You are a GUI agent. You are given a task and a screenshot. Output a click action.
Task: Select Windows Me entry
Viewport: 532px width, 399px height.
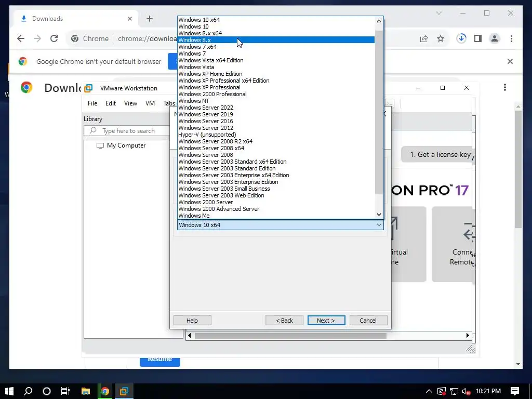276,216
